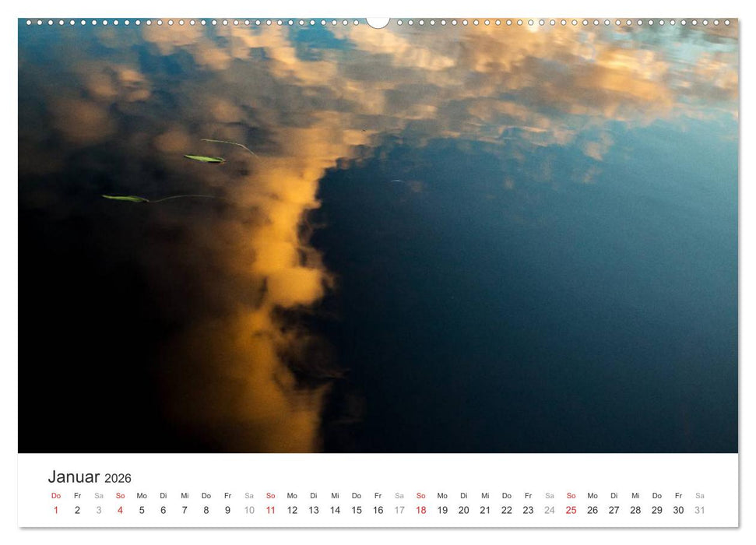Select date 11 highlighted in red
This screenshot has height=545, width=756.
click(270, 509)
